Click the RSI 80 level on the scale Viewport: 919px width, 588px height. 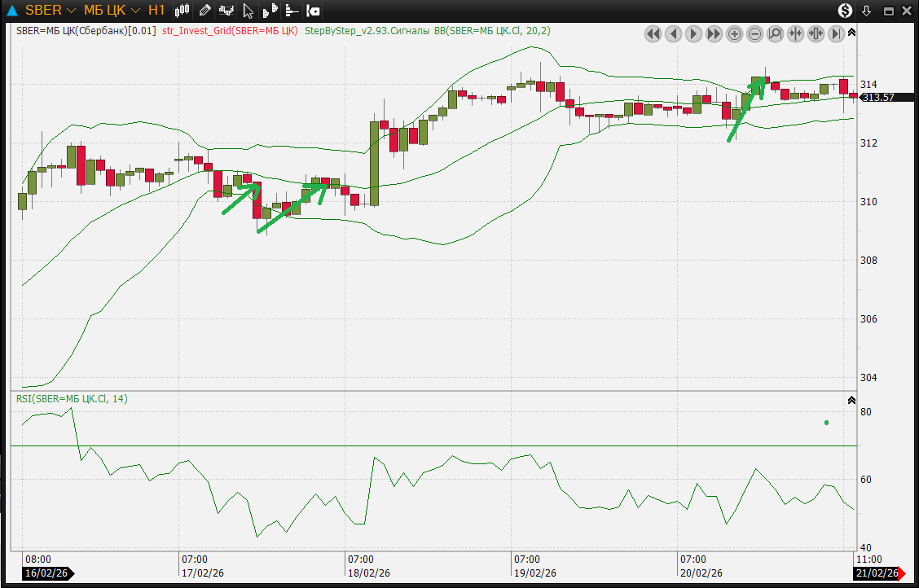click(867, 412)
